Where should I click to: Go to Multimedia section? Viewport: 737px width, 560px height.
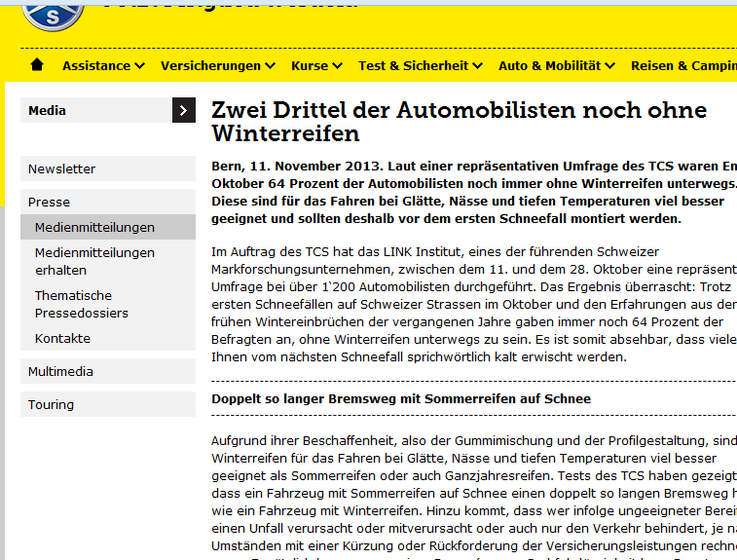108,371
